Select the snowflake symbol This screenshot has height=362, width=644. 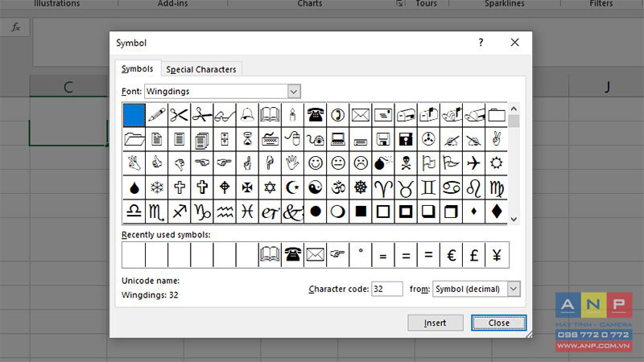(x=156, y=187)
